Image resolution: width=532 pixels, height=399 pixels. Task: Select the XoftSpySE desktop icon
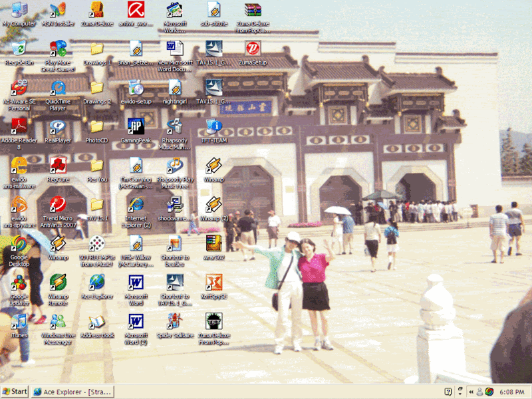213,283
